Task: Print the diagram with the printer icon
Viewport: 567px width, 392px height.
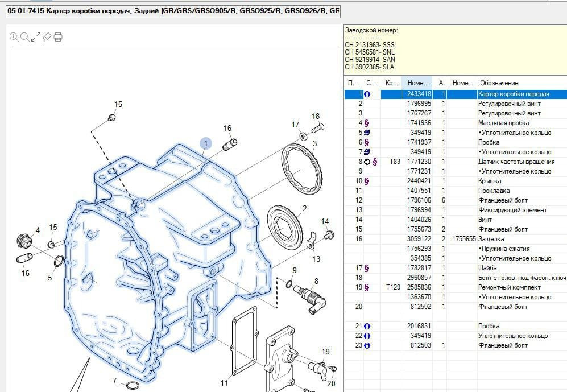Action: click(57, 37)
